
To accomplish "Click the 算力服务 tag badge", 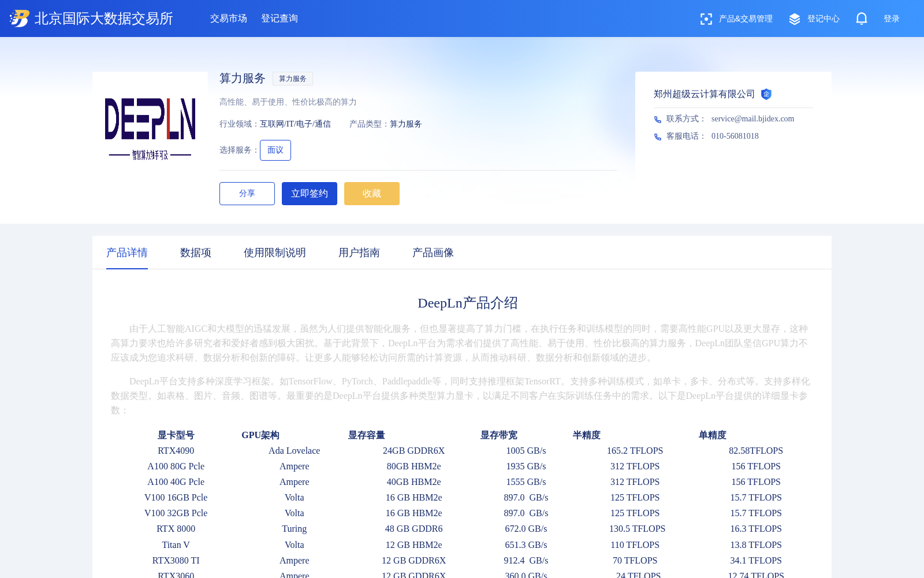I will (x=293, y=79).
